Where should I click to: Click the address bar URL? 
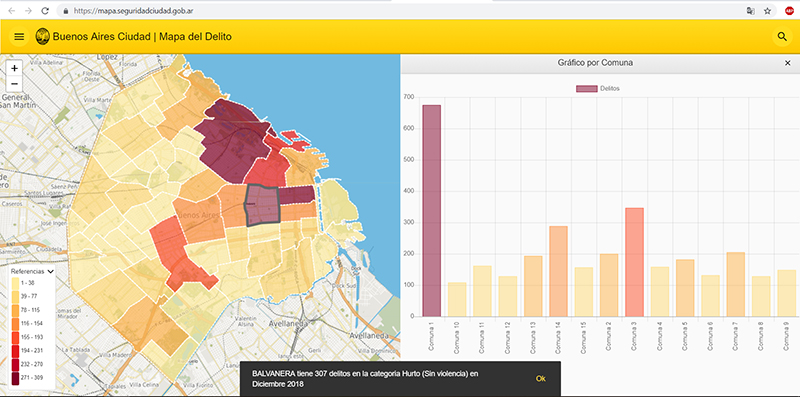[133, 10]
